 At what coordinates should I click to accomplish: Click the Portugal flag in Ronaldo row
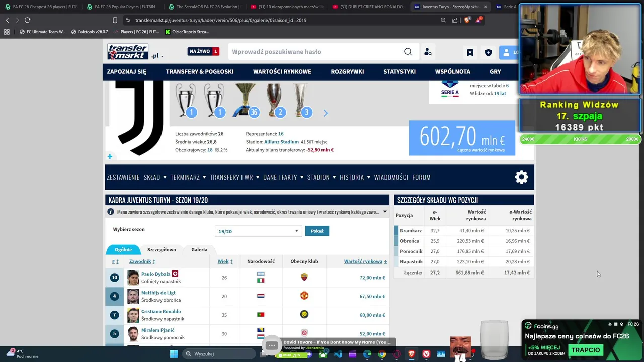click(261, 315)
